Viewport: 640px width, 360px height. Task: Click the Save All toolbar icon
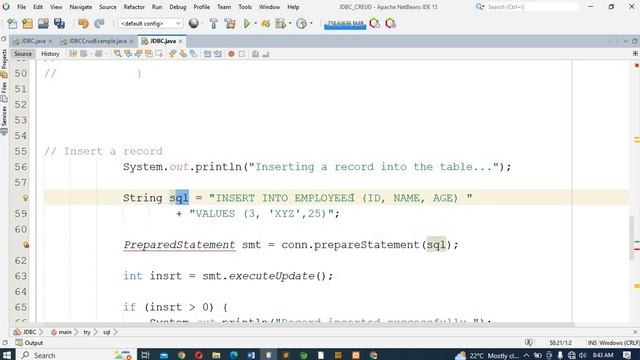pos(59,24)
